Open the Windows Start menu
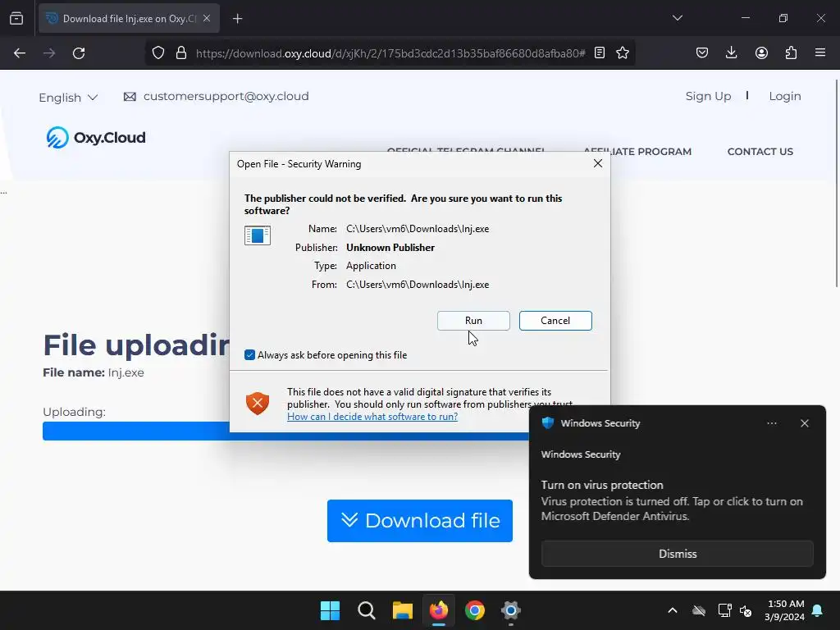 click(x=330, y=610)
